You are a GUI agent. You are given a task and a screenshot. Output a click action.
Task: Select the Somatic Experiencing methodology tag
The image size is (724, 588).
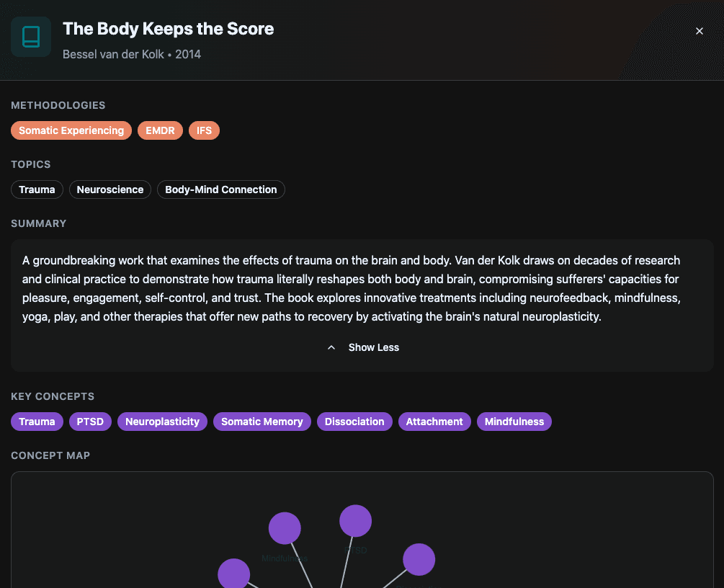coord(71,130)
